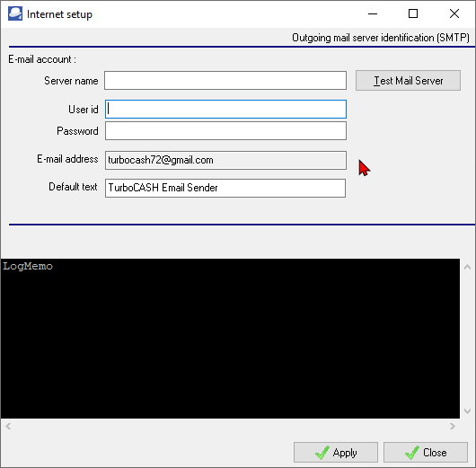476x468 pixels.
Task: Click into the Password field
Action: 225,131
